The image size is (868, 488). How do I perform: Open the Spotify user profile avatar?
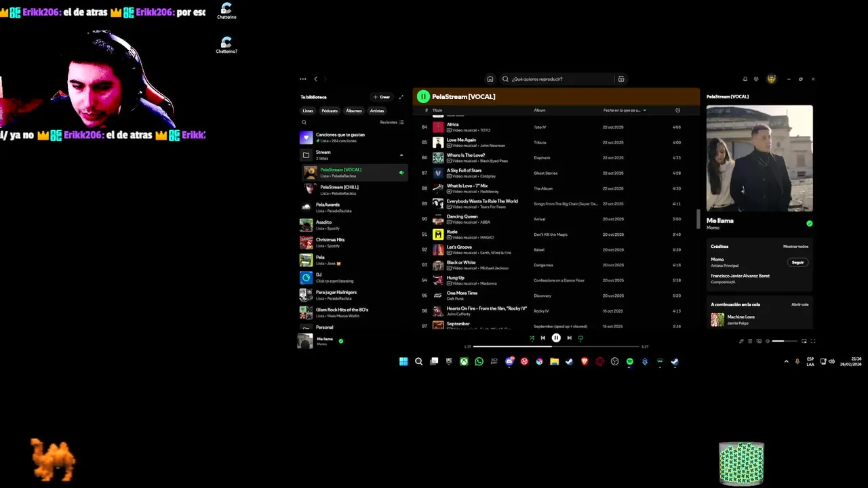tap(771, 79)
